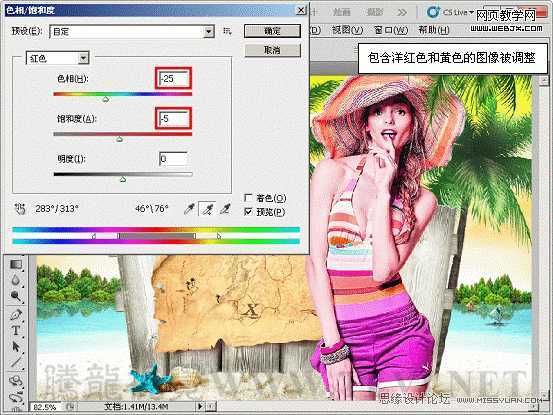Click the hue field showing -25
Viewport: 553px width, 415px height.
pos(173,78)
